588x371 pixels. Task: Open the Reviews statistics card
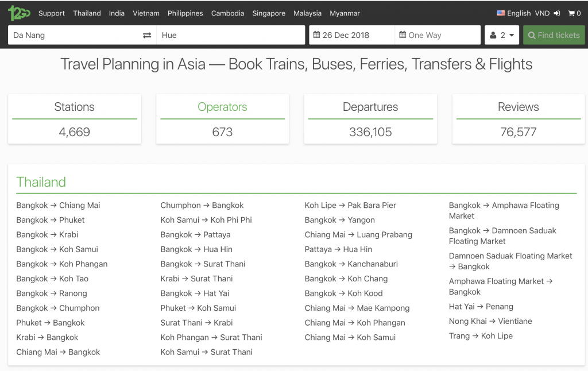(519, 119)
